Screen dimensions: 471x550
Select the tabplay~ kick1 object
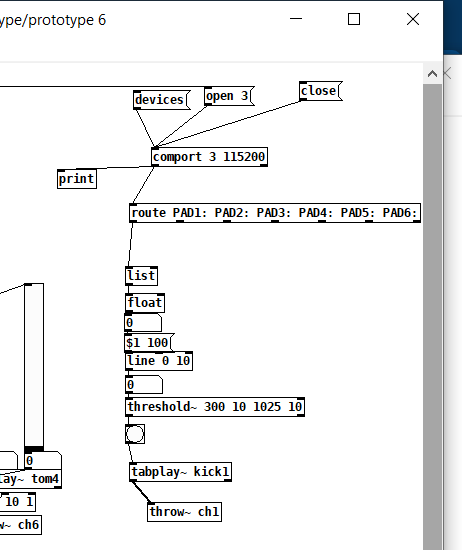(x=180, y=472)
